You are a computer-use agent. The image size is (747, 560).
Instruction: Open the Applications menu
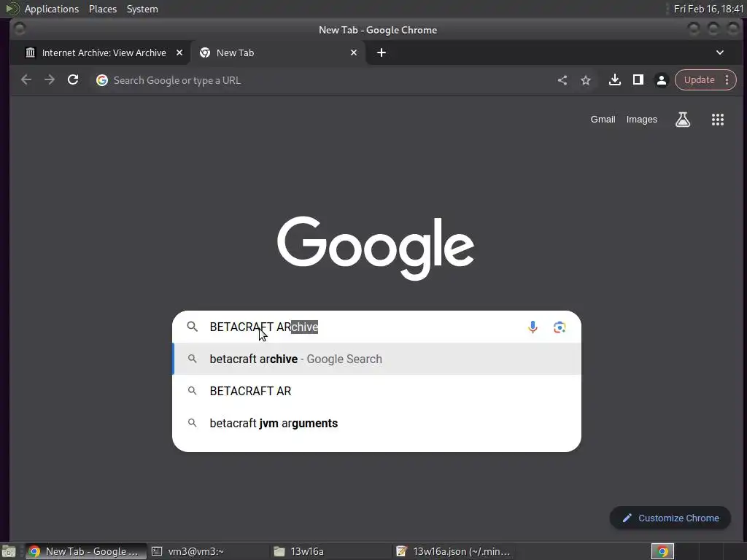click(x=52, y=9)
